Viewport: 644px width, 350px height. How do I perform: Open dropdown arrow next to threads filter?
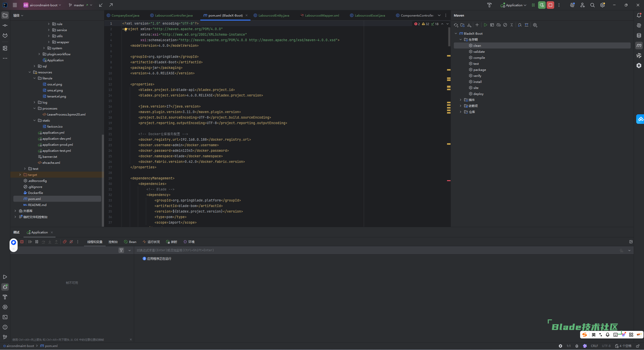click(130, 250)
